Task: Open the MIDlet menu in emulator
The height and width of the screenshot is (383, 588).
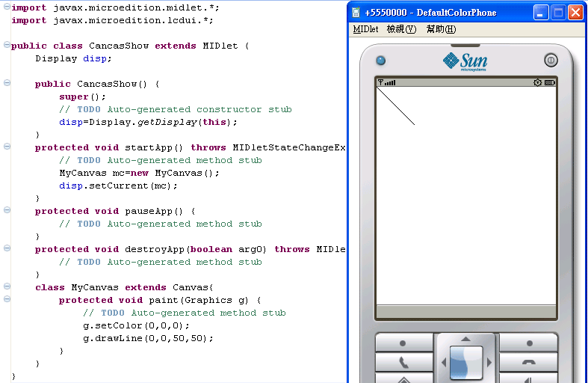Action: pos(365,29)
